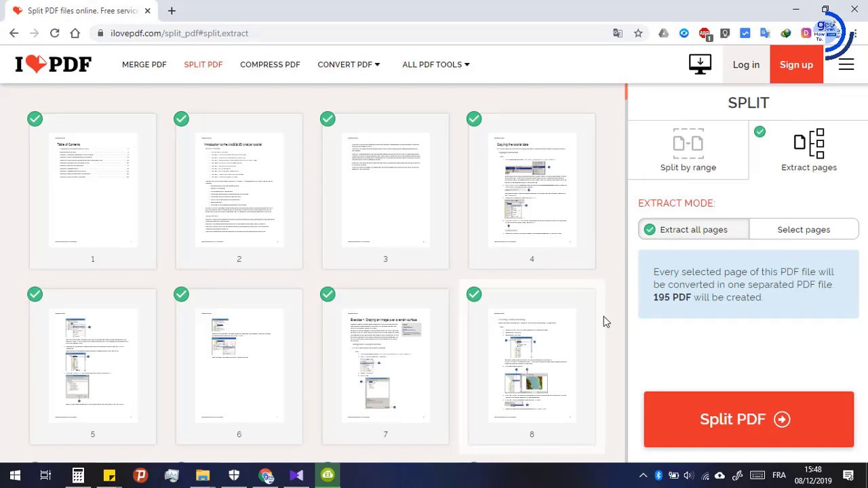
Task: Click the Sign up button
Action: pyautogui.click(x=796, y=64)
